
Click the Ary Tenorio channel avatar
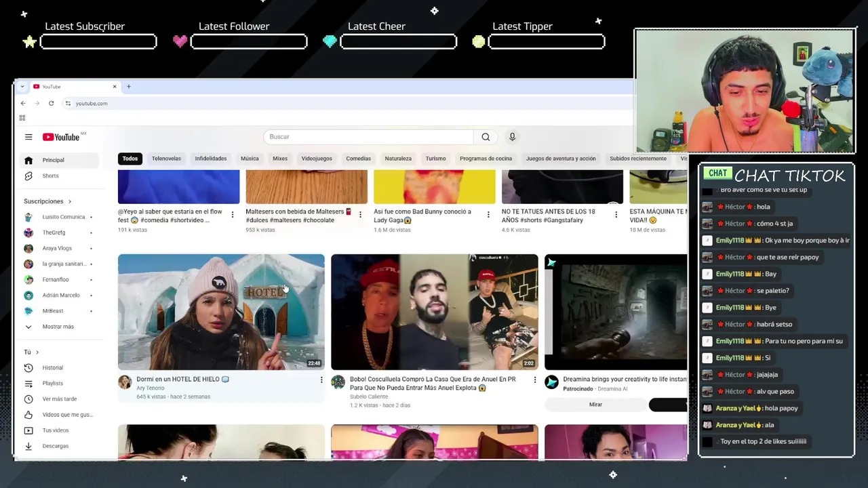125,382
